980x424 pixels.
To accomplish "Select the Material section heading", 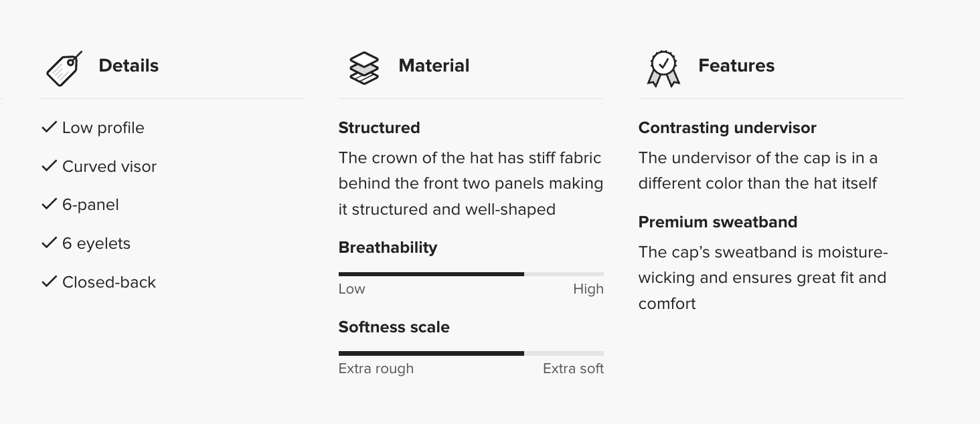I will coord(434,66).
